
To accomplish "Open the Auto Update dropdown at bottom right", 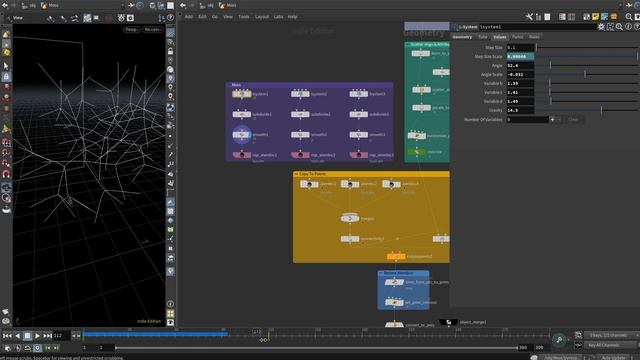I will pos(613,357).
